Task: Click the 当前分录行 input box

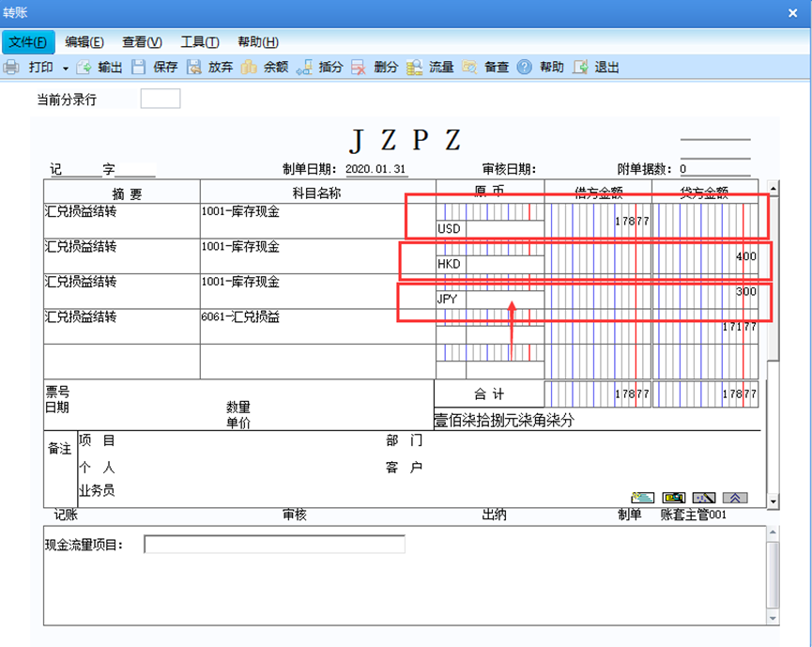Action: point(161,99)
